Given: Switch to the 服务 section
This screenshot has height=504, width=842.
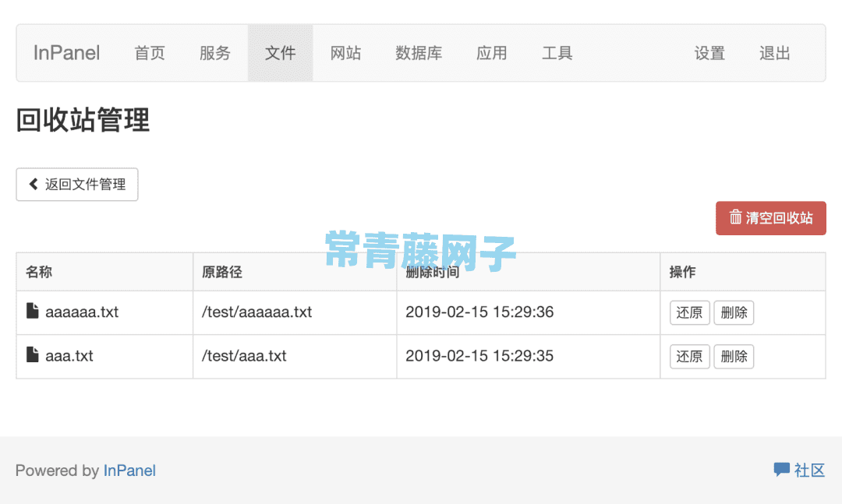Looking at the screenshot, I should click(215, 53).
